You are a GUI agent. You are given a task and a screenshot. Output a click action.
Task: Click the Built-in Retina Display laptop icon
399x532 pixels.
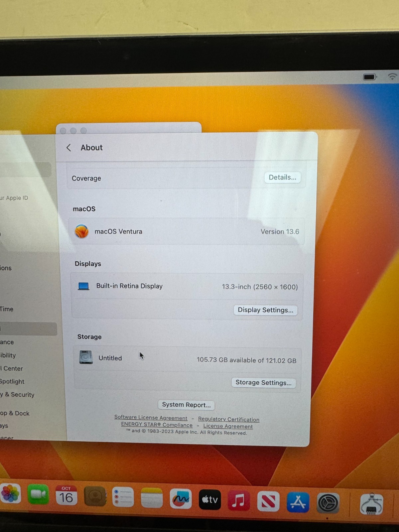click(x=83, y=286)
